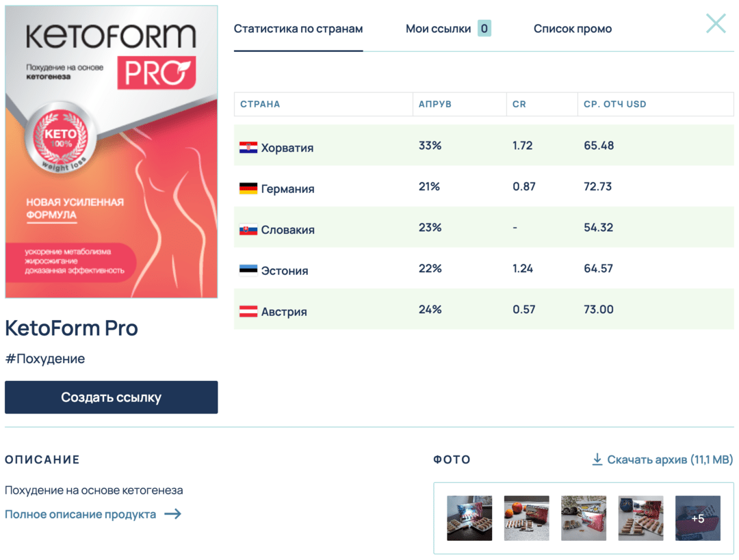Click the 21% approval value for Германия
The width and height of the screenshot is (739, 560).
pyautogui.click(x=429, y=187)
